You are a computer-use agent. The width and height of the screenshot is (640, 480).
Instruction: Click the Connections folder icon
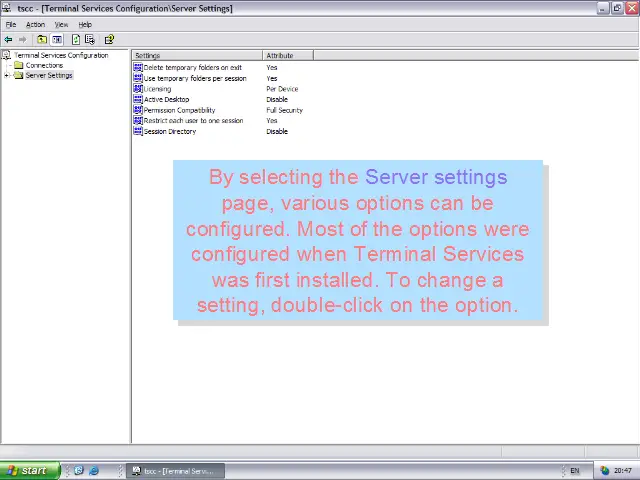coord(18,65)
